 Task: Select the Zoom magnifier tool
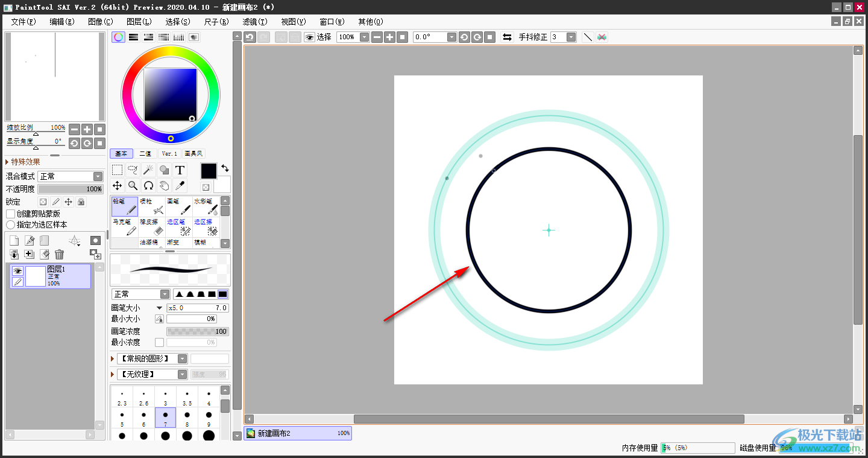(x=133, y=186)
